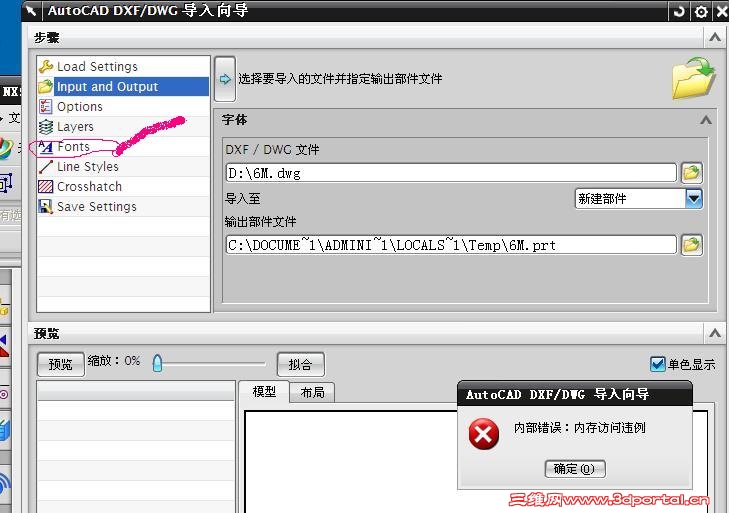Screen dimensions: 729x513
Task: Toggle the 单色显示 checkbox
Action: click(657, 364)
